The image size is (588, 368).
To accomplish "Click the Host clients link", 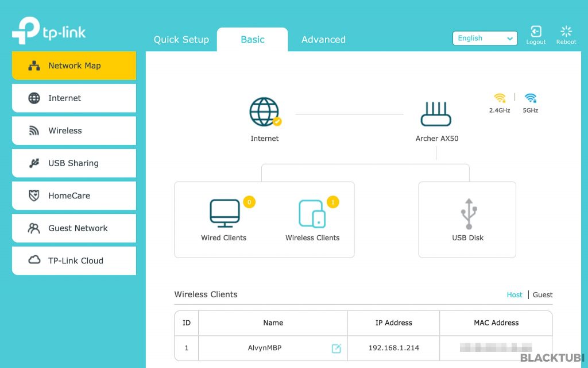I will click(514, 295).
